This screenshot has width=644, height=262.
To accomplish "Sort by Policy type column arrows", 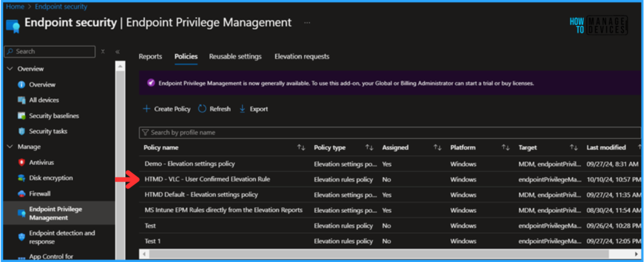I will (x=369, y=147).
